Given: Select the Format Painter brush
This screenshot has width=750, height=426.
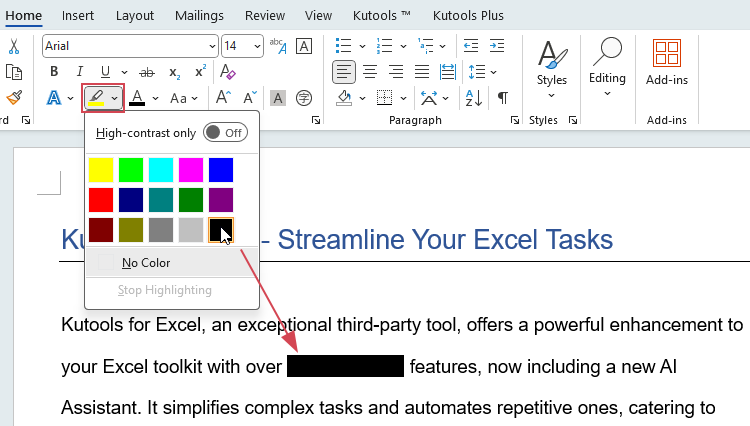Looking at the screenshot, I should coord(14,98).
